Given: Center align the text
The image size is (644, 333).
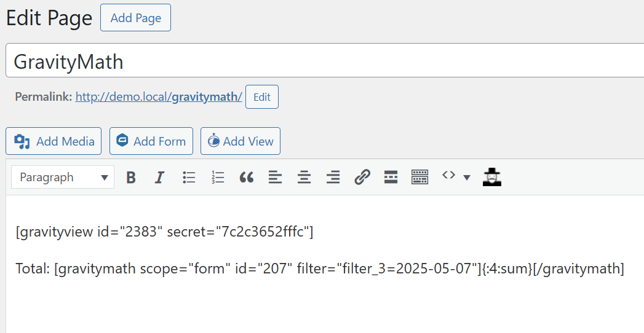Looking at the screenshot, I should click(x=304, y=178).
